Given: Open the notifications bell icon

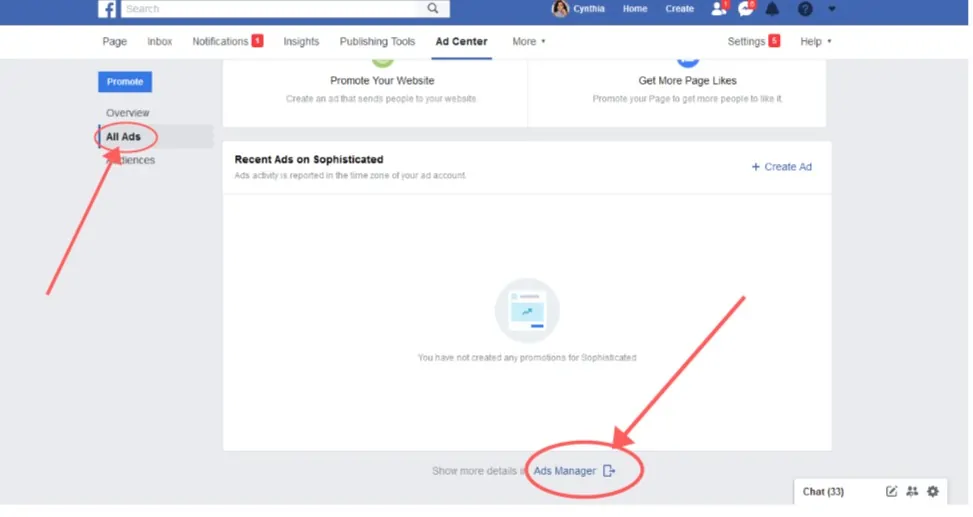Looking at the screenshot, I should [772, 9].
